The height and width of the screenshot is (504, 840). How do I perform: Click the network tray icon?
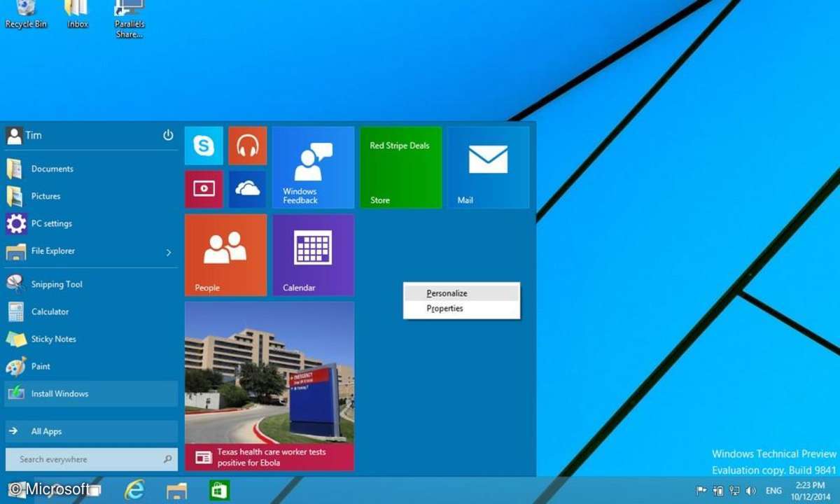pyautogui.click(x=735, y=491)
